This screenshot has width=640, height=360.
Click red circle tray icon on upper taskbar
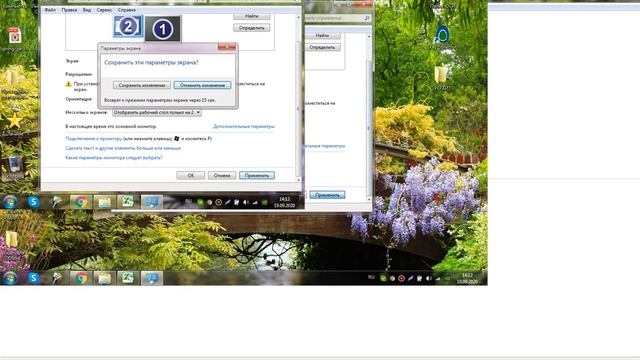[218, 202]
